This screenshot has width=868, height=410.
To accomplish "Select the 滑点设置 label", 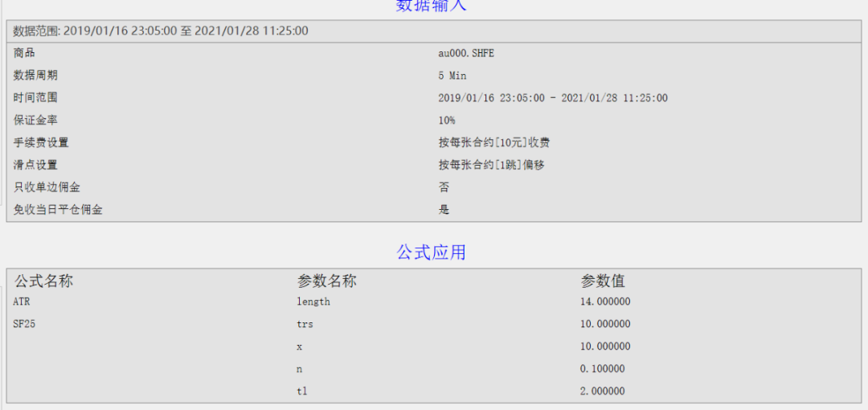I will (35, 165).
